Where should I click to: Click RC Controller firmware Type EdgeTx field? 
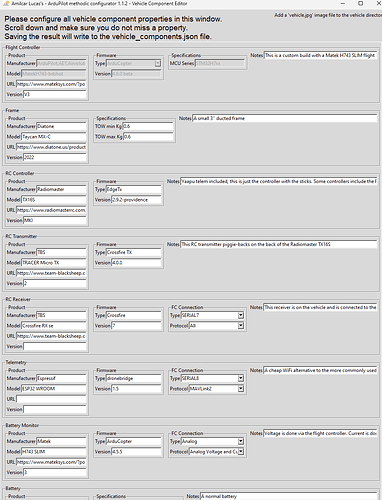[133, 189]
